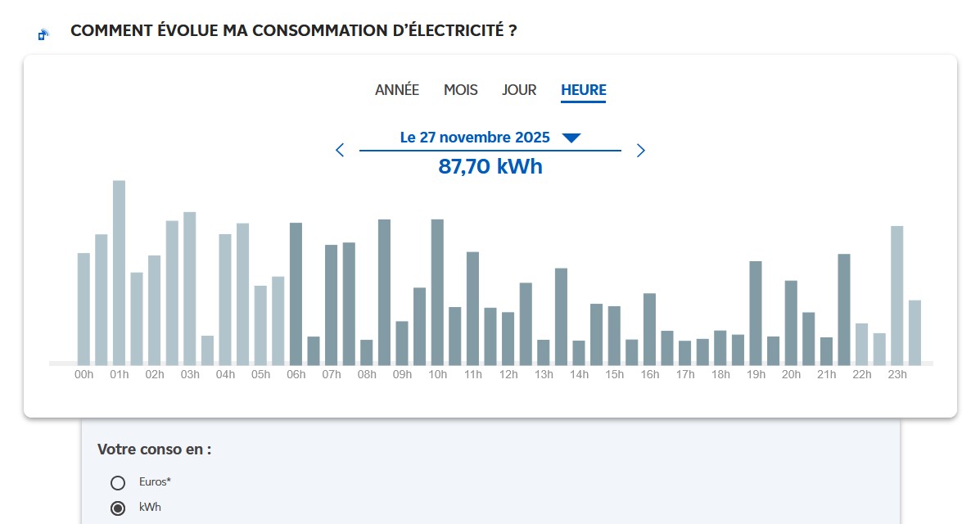
Task: Click the tall bar at 03h
Action: point(190,288)
